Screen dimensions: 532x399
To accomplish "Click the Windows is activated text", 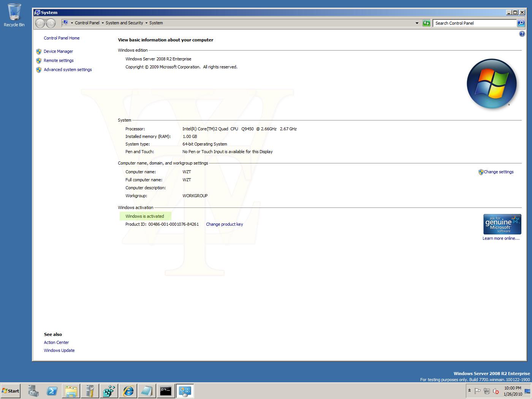I will pos(145,216).
